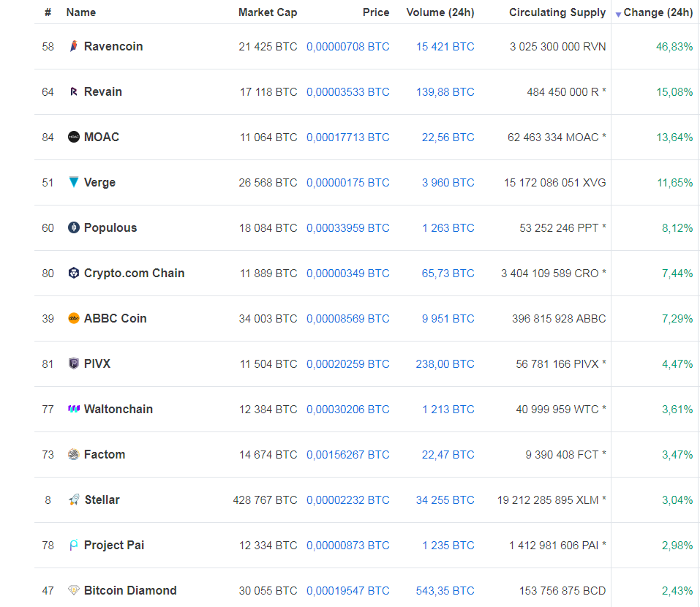Select ABBC Coin supply 396 815 928 ABBC

coord(559,319)
